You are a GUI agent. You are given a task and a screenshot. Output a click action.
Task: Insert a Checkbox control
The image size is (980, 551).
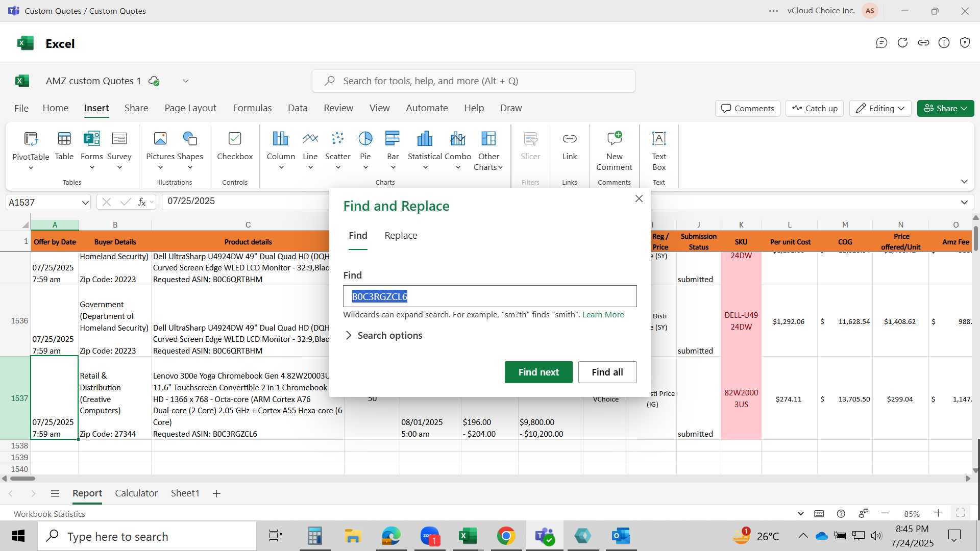click(x=235, y=146)
